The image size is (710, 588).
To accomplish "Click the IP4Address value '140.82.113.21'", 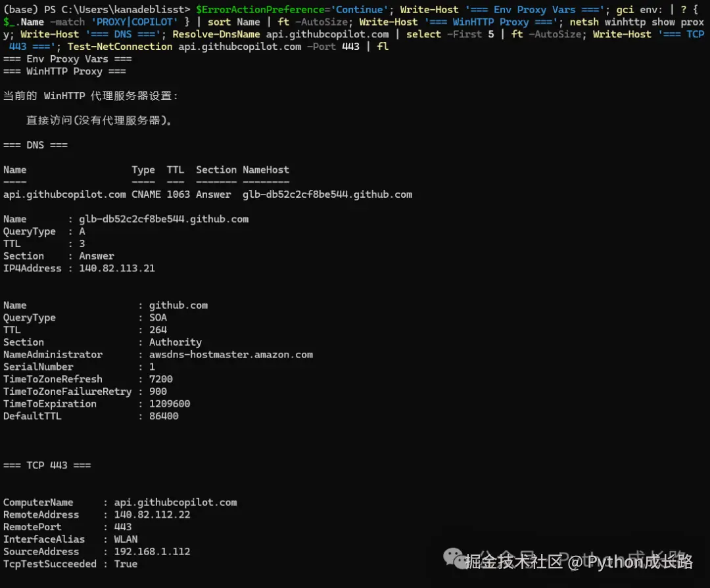I will (117, 269).
